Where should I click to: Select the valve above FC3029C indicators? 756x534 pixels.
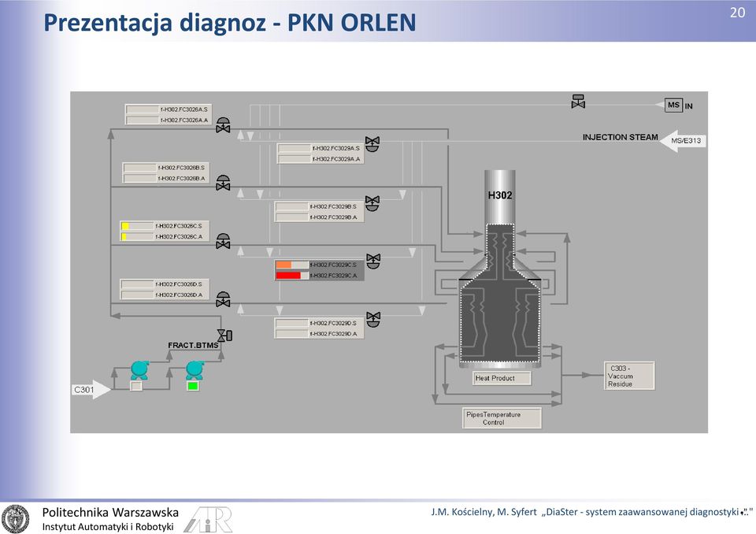[x=373, y=261]
